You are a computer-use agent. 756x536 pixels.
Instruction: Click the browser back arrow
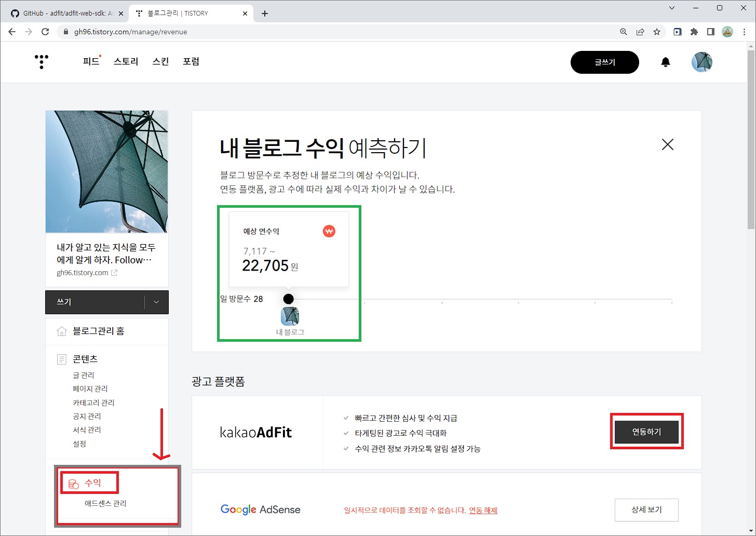12,32
